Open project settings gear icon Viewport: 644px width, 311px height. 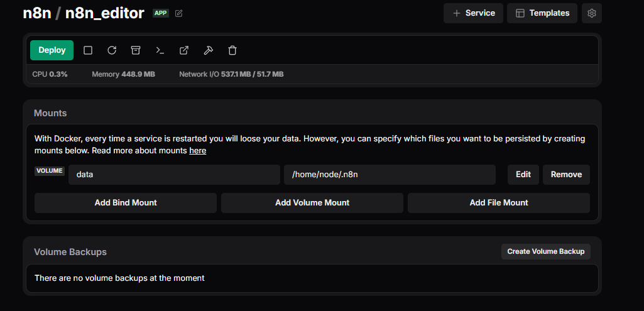[592, 13]
